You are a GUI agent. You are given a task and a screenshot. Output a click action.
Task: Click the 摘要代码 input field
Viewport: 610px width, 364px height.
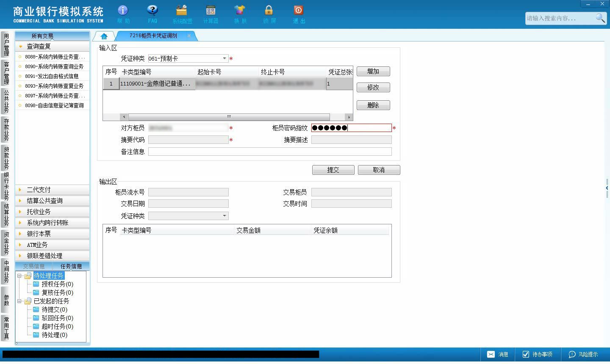[x=189, y=140]
